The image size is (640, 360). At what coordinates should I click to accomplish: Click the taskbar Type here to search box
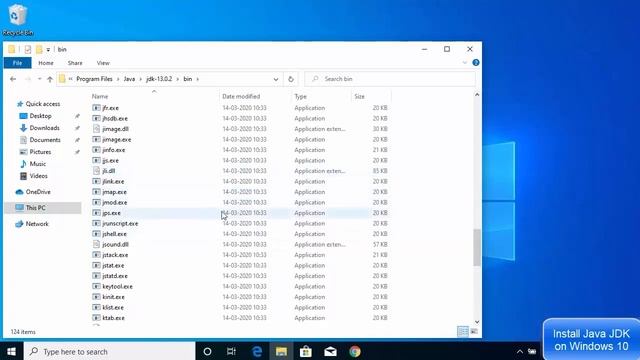[109, 351]
